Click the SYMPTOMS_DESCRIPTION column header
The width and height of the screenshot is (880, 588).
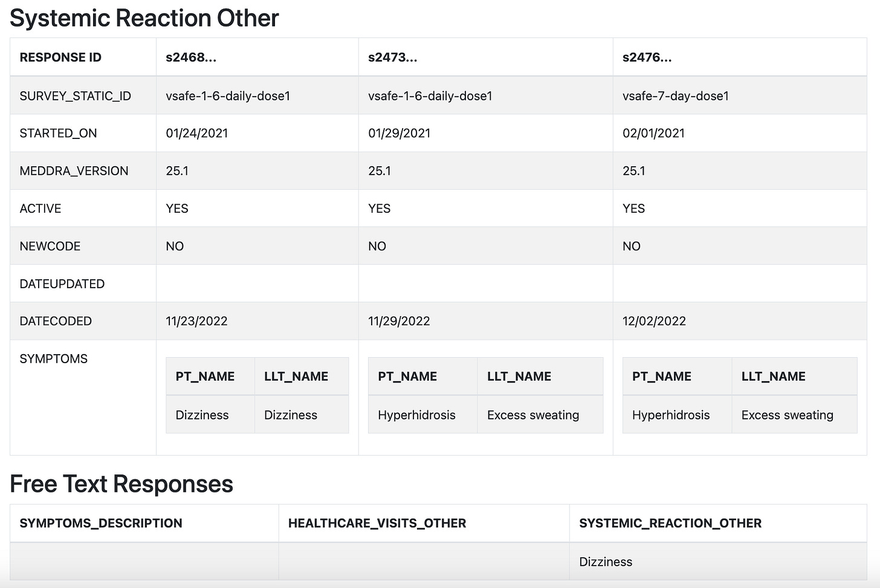click(101, 523)
